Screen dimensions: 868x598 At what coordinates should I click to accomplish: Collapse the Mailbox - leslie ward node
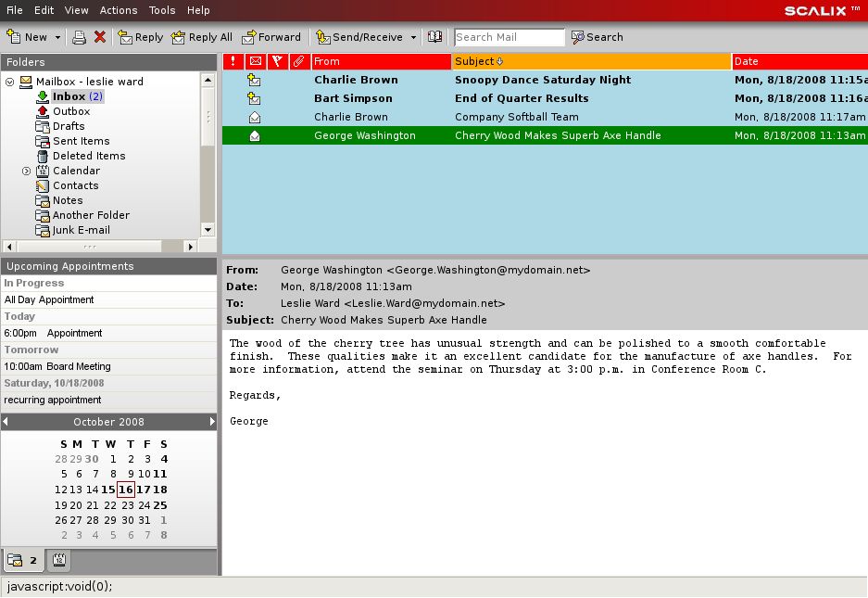click(10, 82)
